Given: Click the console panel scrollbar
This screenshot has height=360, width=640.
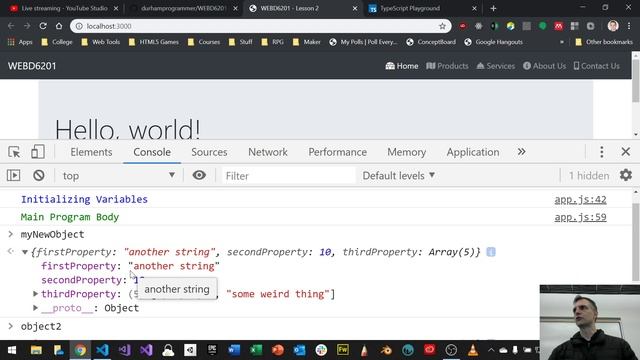Looking at the screenshot, I should point(636,241).
